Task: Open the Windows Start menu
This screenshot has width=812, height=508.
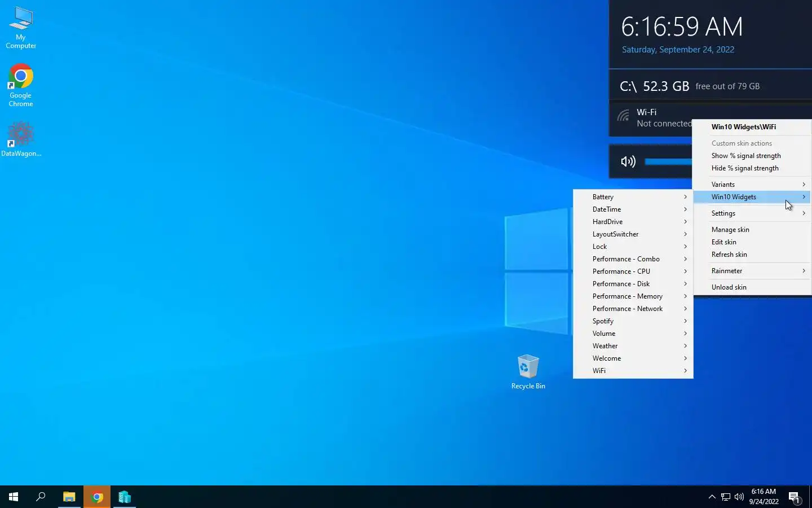Action: tap(14, 497)
